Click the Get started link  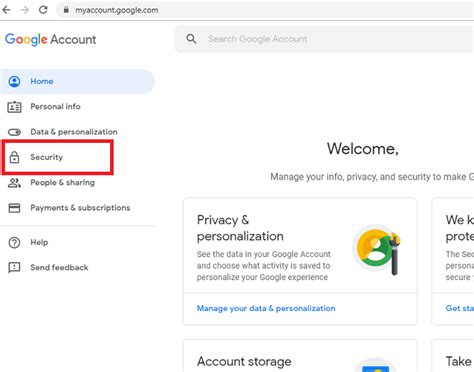pyautogui.click(x=460, y=308)
